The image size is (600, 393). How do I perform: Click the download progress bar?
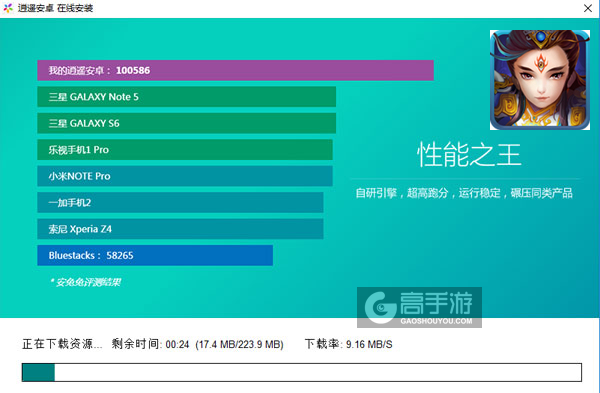302,372
